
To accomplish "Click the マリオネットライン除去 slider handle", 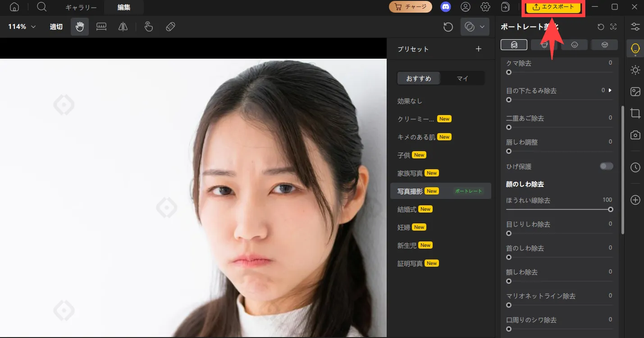I will (x=509, y=305).
